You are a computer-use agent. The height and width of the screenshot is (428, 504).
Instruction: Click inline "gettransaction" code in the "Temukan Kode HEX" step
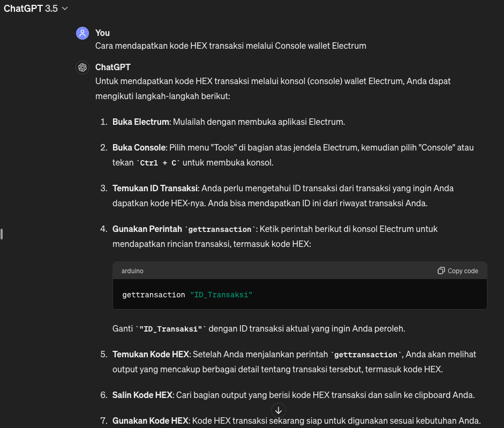pyautogui.click(x=366, y=355)
